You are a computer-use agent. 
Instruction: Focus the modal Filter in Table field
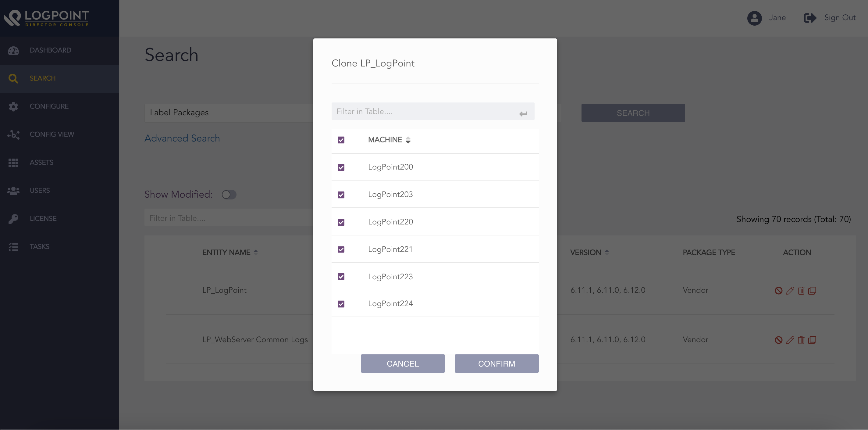(x=425, y=112)
